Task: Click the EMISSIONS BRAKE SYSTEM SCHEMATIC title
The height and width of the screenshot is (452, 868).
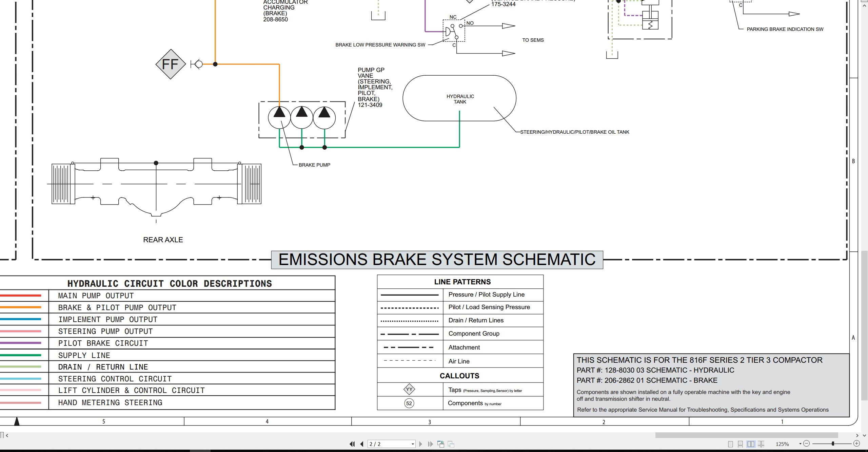Action: (x=437, y=260)
